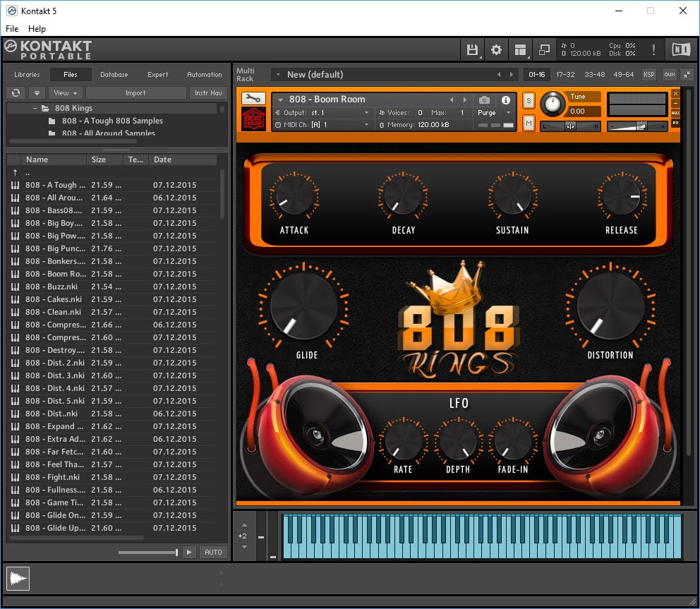Screen dimensions: 700x609
Task: Open the instrument info icon
Action: 505,100
